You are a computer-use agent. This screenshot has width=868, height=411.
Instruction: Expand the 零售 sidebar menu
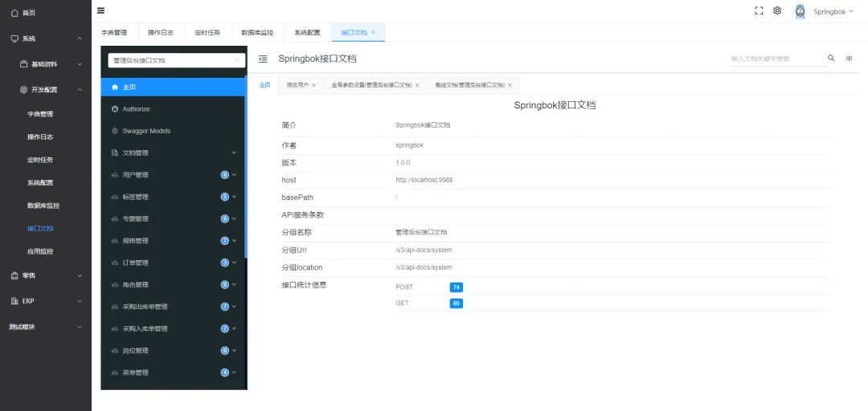click(45, 275)
